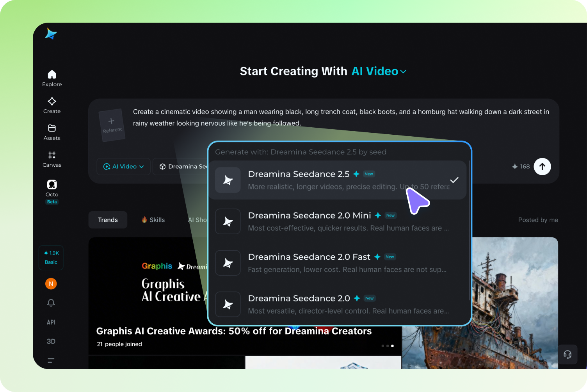Screen dimensions: 587x392
Task: Open the headset support chat
Action: (x=567, y=355)
